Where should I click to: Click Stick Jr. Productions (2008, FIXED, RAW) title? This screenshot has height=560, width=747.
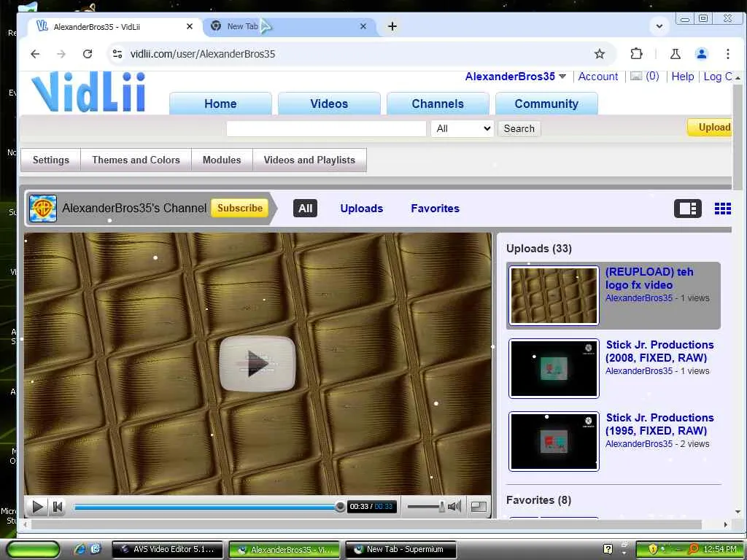pyautogui.click(x=659, y=351)
